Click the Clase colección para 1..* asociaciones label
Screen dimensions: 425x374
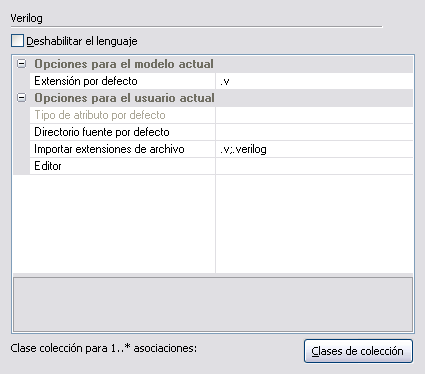pos(104,348)
